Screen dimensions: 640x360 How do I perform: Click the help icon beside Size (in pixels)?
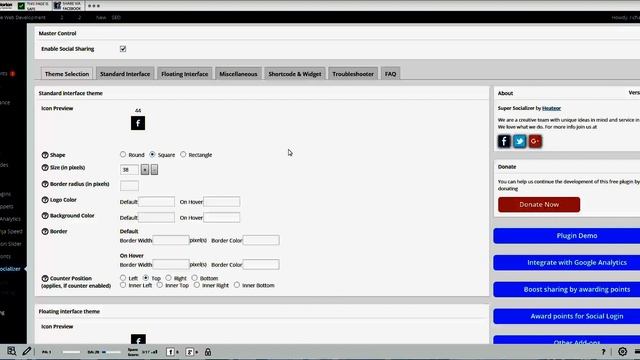click(45, 168)
